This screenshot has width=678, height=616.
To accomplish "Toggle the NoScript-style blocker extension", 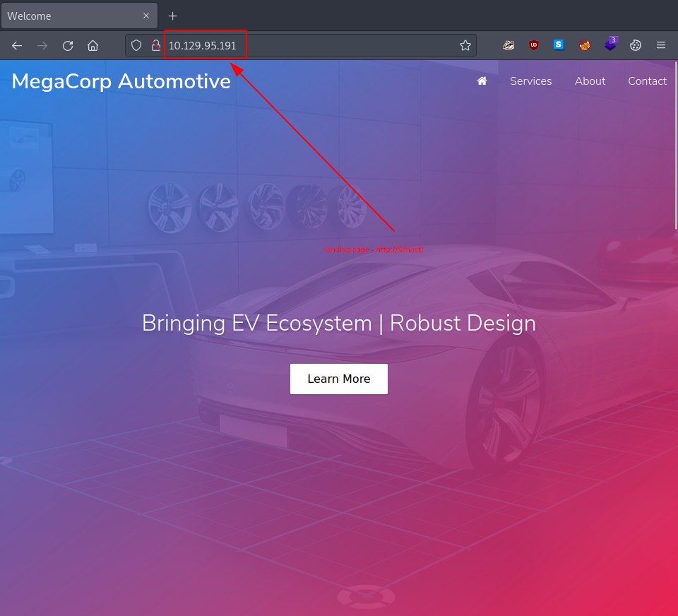I will click(584, 45).
